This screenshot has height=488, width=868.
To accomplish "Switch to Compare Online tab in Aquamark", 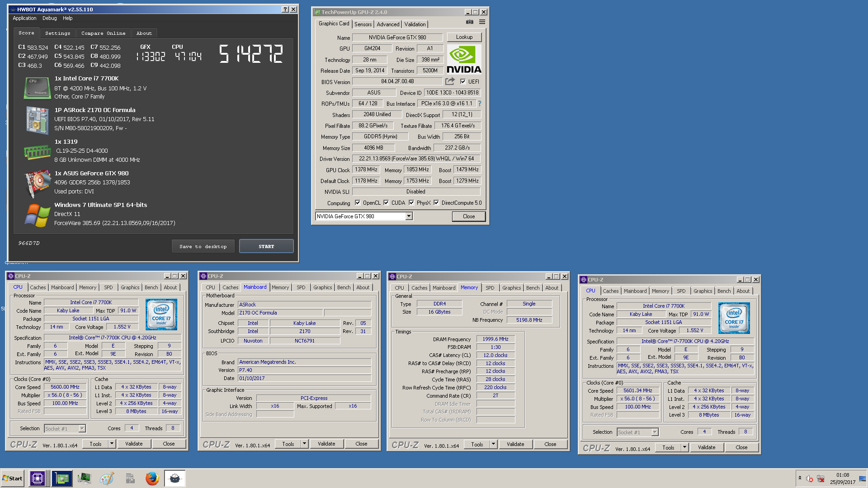I will [x=104, y=33].
